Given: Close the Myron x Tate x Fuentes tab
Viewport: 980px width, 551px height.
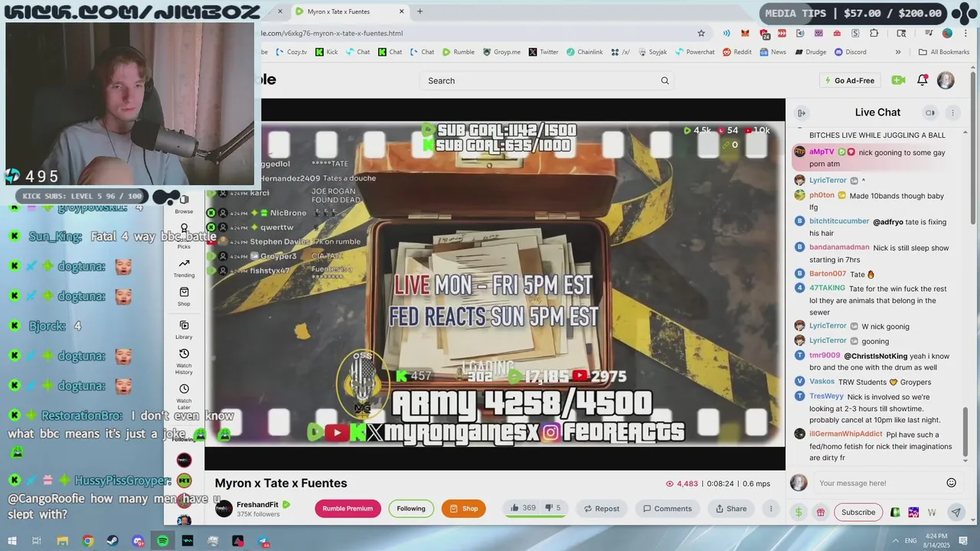Looking at the screenshot, I should (x=402, y=11).
